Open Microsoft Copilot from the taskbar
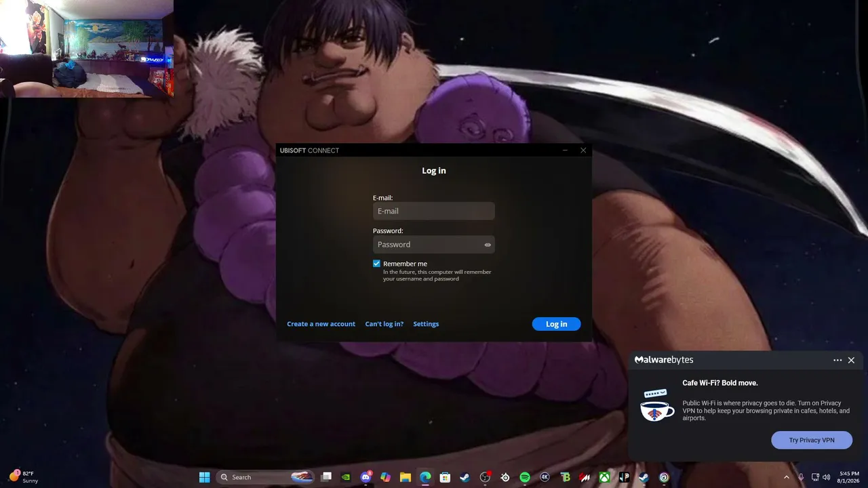Screen dimensions: 868x488 click(386, 477)
